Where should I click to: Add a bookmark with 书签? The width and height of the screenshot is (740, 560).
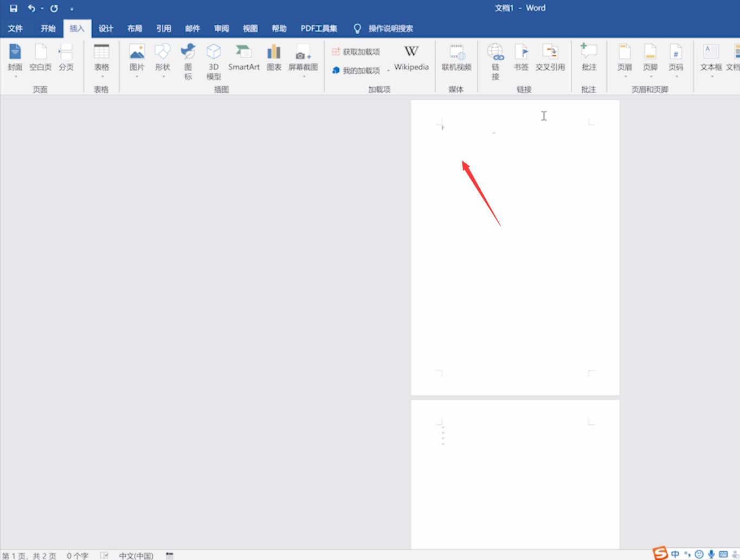tap(522, 58)
